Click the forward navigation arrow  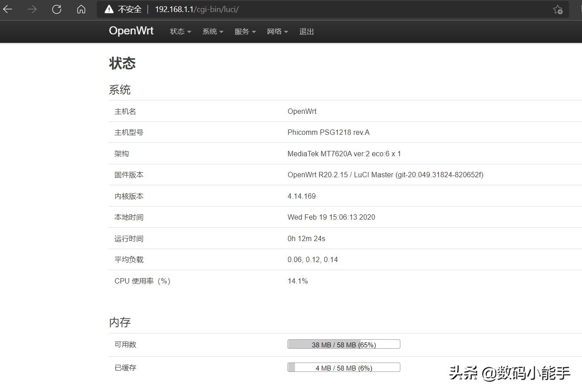(31, 9)
